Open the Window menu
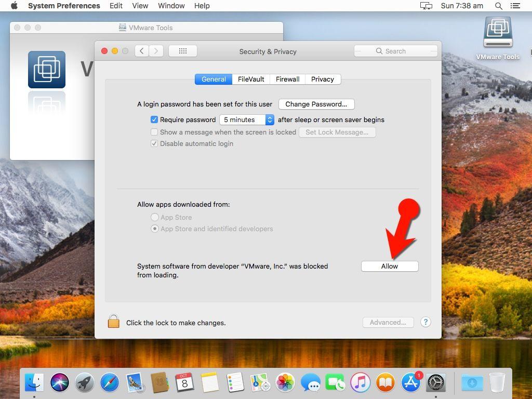Screen dimensions: 532x399 click(171, 6)
